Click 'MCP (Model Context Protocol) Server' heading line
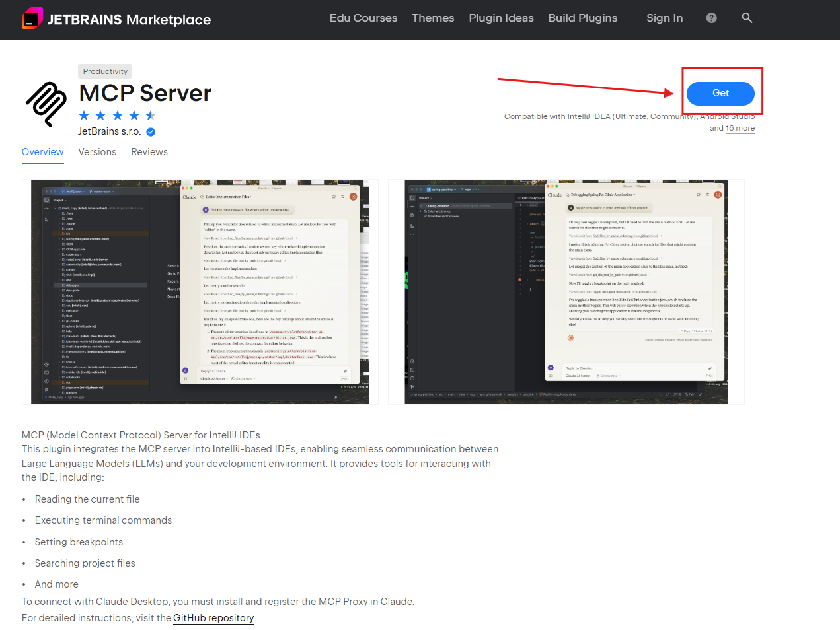 click(141, 435)
